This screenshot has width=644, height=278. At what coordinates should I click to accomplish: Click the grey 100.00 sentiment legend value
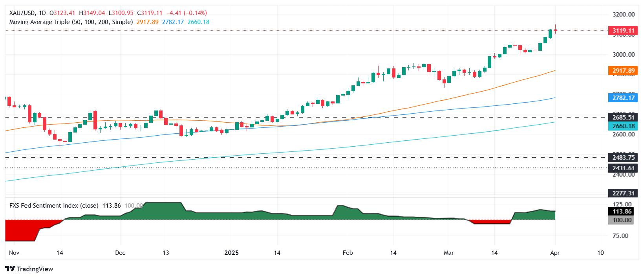[134, 205]
